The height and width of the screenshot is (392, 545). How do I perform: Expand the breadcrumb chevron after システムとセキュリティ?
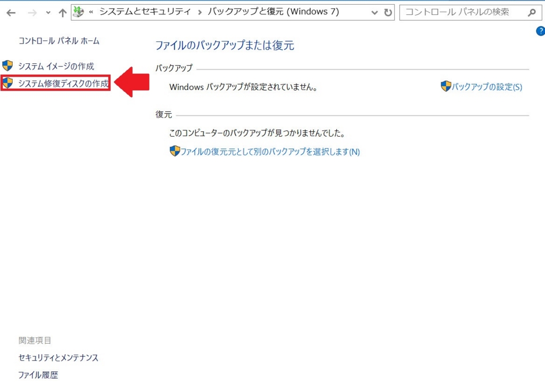pos(200,13)
